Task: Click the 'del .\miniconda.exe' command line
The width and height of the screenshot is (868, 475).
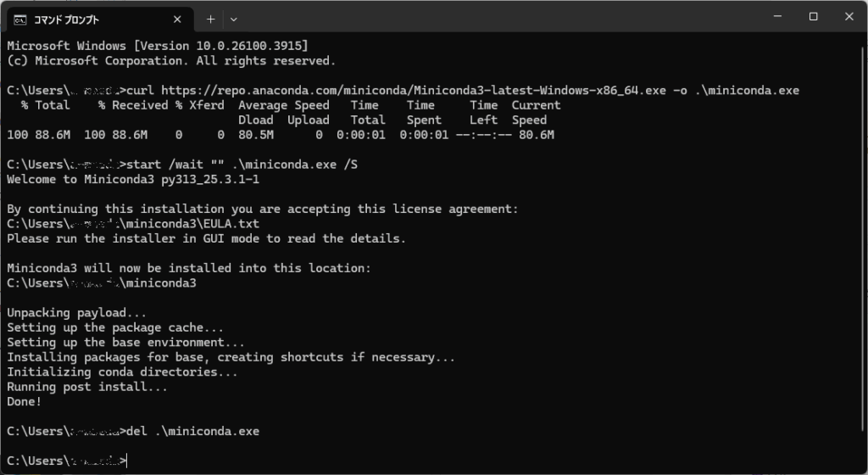Action: pos(192,431)
